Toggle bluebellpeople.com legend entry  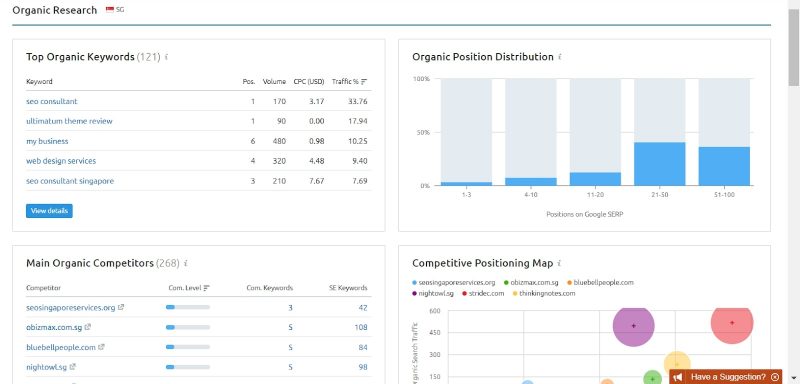click(600, 283)
